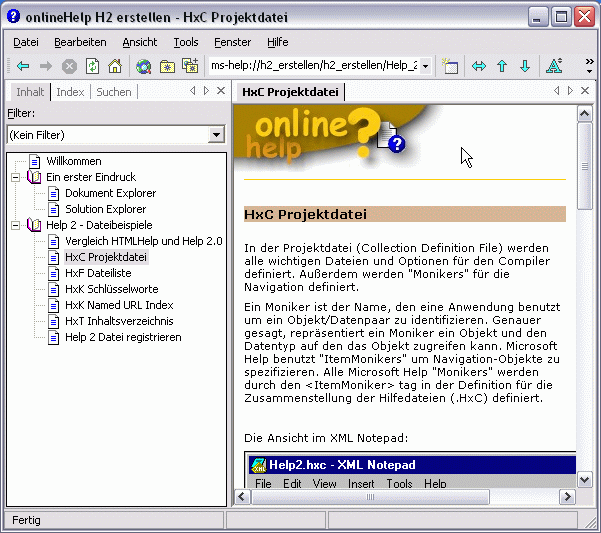Switch to the Suchen tab
Viewport: 601px width, 533px height.
pos(114,92)
